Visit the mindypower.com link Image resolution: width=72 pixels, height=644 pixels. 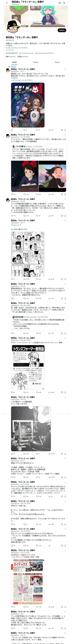[x=28, y=53]
